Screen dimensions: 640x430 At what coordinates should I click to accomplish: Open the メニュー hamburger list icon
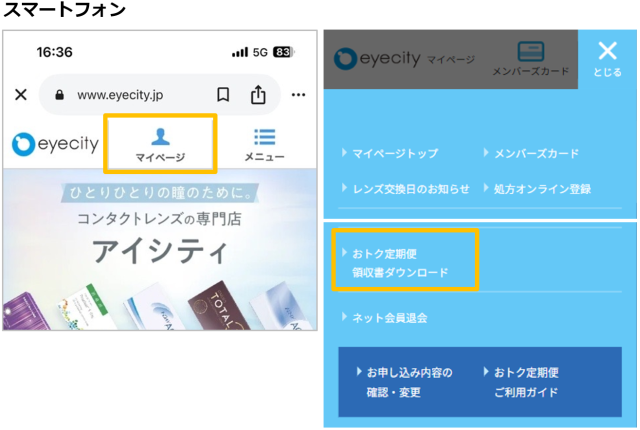[x=264, y=145]
